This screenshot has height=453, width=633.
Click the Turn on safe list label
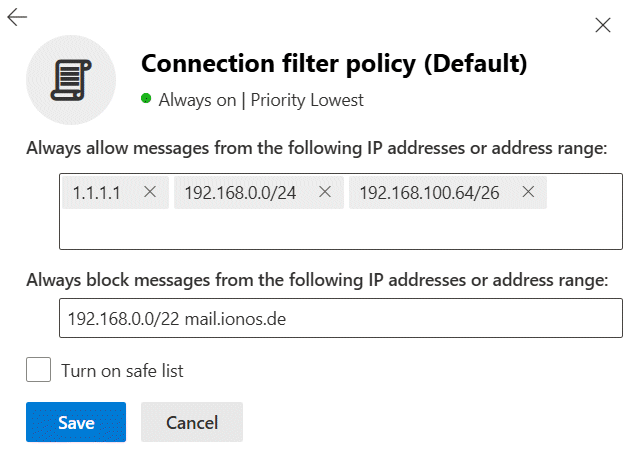(122, 371)
